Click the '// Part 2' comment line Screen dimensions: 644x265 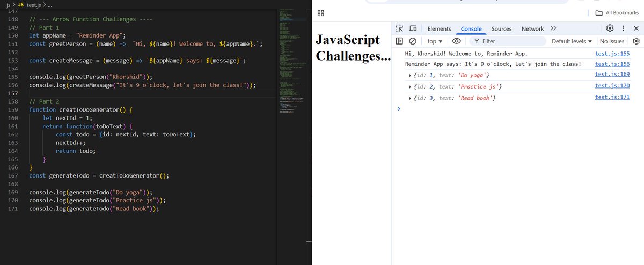(45, 101)
